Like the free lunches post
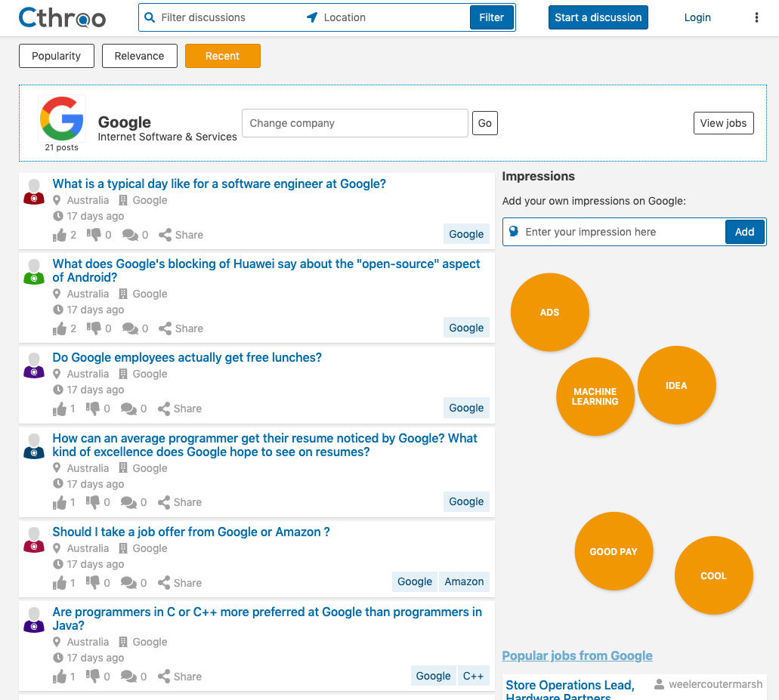 60,409
